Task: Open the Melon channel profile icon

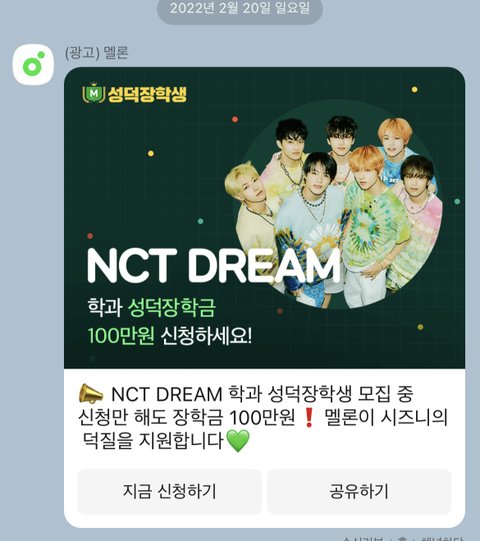Action: (33, 65)
